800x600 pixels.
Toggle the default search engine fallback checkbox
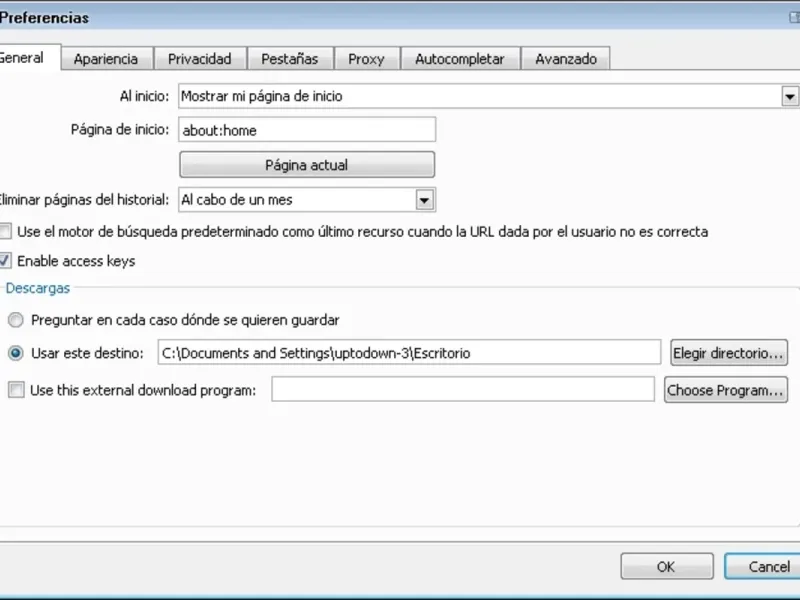coord(5,232)
